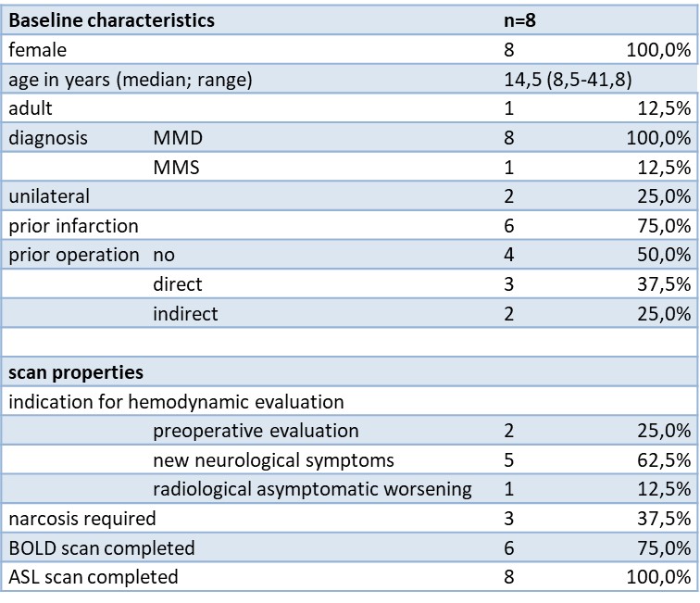Click the 'MMS' diagnosis cell
Viewport: 700px width, 603px height.
click(176, 168)
